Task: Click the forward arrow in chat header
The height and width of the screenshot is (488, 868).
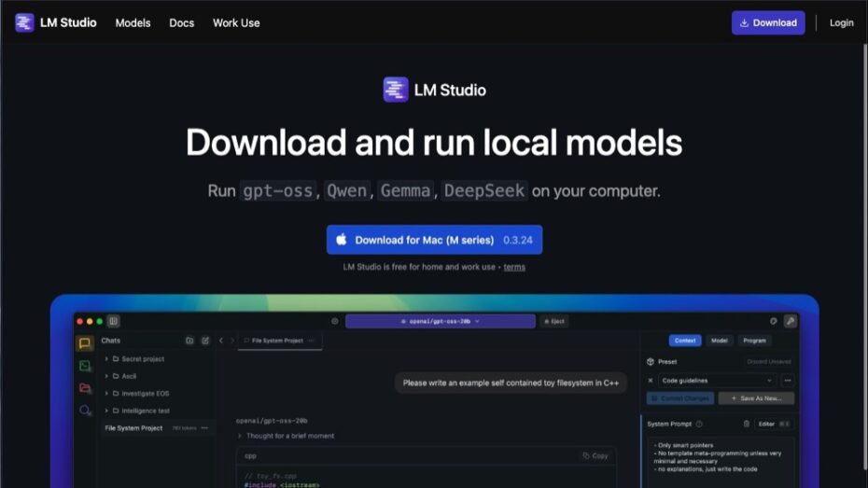Action: point(232,341)
